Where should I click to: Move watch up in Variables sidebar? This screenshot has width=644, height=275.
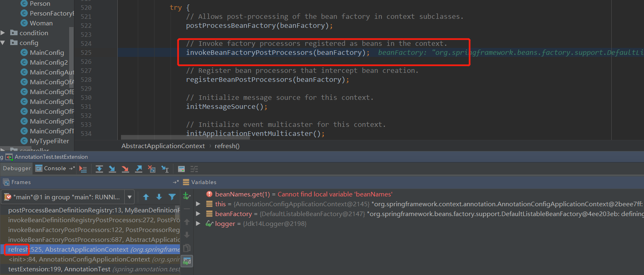(187, 222)
